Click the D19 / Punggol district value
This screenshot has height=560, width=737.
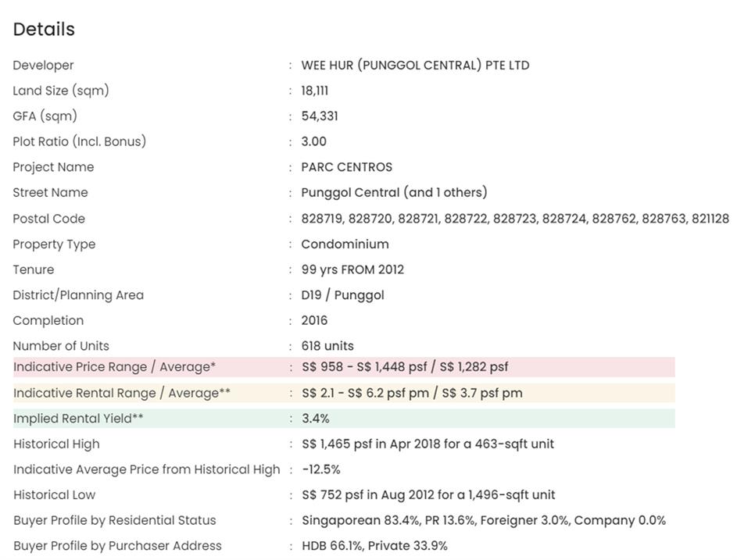[x=342, y=295]
